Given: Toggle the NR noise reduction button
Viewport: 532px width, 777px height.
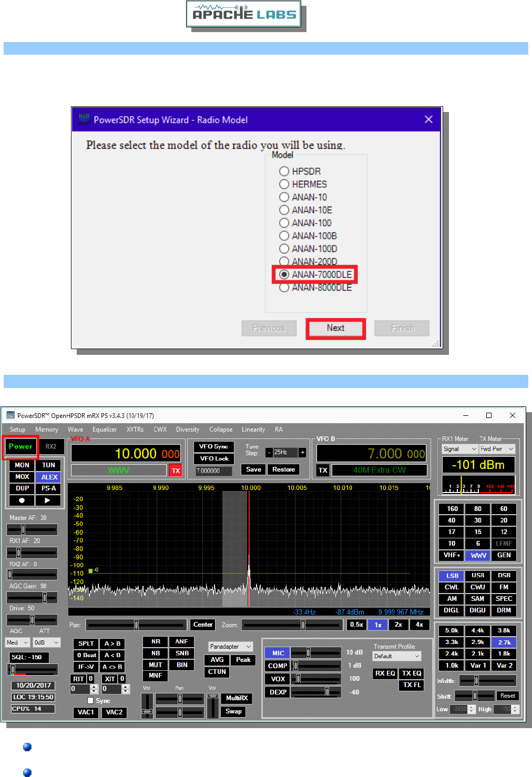Looking at the screenshot, I should point(156,642).
